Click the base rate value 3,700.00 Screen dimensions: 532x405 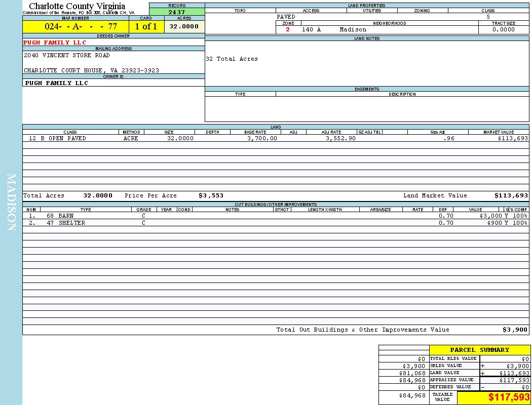262,138
